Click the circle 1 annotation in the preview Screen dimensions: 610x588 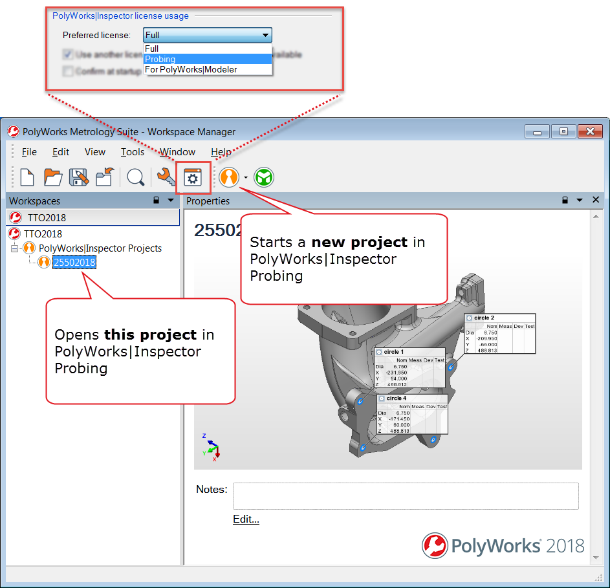point(410,367)
